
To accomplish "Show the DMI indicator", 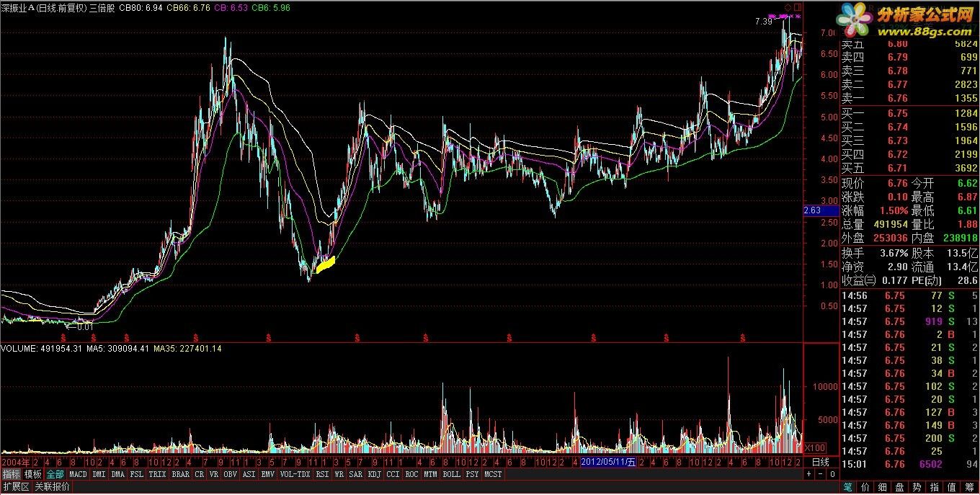I will coord(99,474).
